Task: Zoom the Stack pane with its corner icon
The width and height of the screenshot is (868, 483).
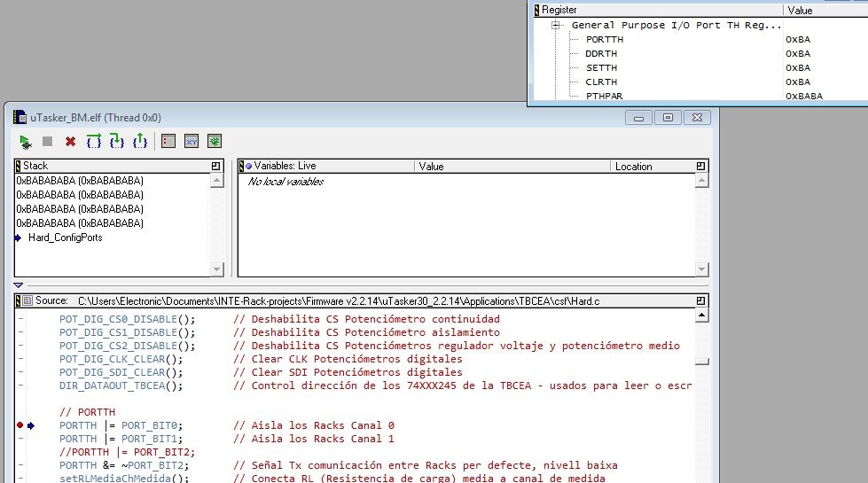Action: 216,166
